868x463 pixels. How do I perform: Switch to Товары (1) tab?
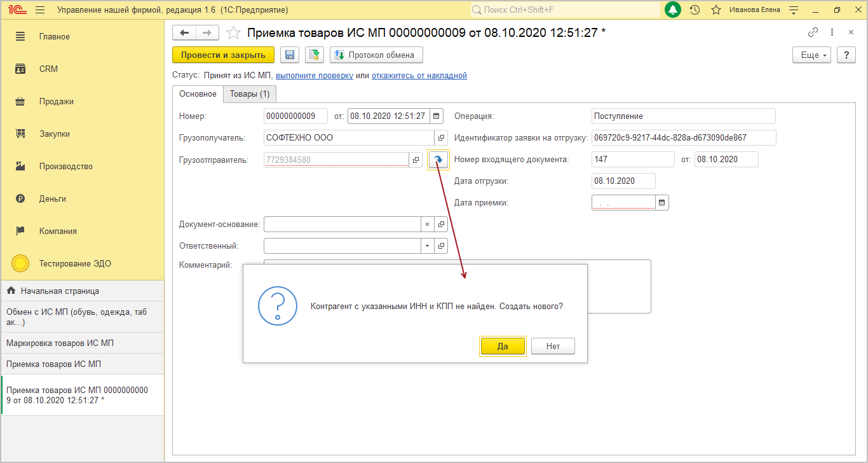[x=250, y=94]
